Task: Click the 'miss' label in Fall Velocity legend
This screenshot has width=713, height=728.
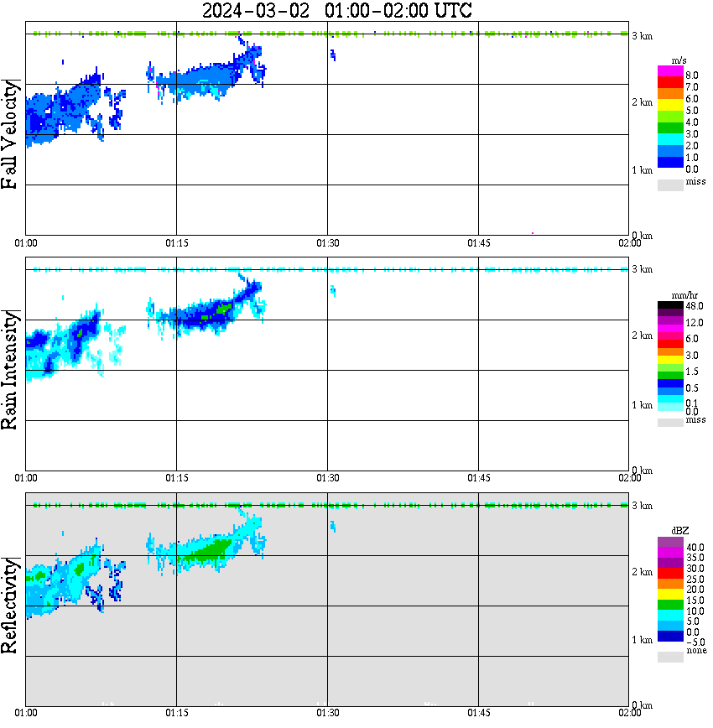Action: pyautogui.click(x=696, y=181)
